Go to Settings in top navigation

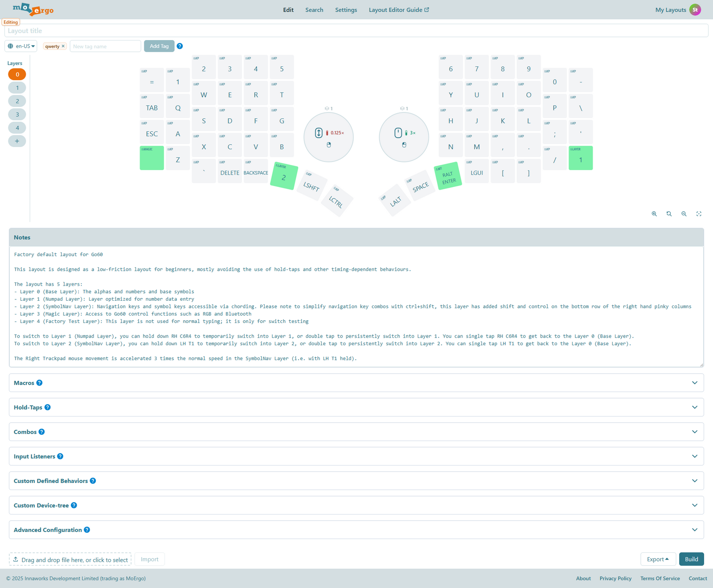pyautogui.click(x=346, y=10)
